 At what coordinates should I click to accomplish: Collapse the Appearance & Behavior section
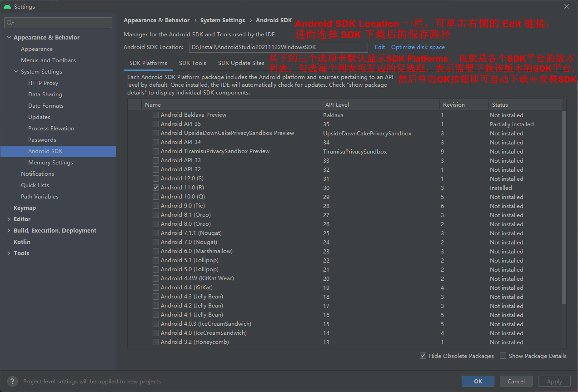[9, 37]
